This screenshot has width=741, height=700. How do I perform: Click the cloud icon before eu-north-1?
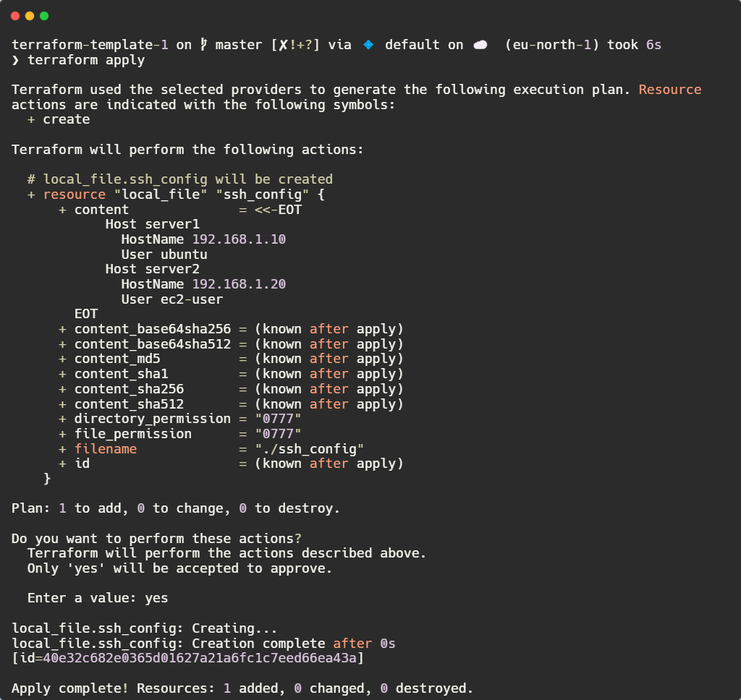(x=480, y=45)
